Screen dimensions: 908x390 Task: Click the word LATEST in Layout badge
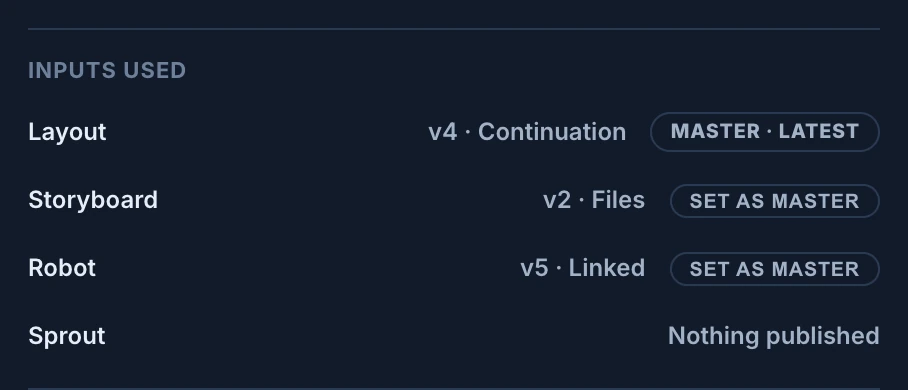coord(819,132)
